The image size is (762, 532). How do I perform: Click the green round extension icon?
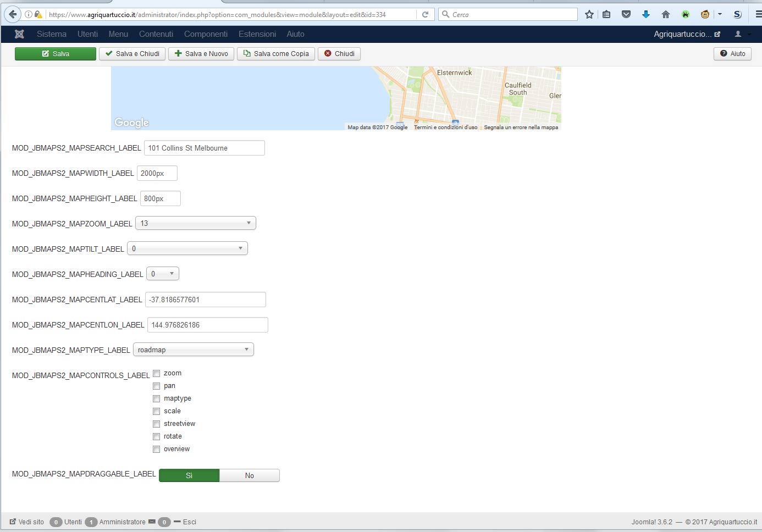686,14
